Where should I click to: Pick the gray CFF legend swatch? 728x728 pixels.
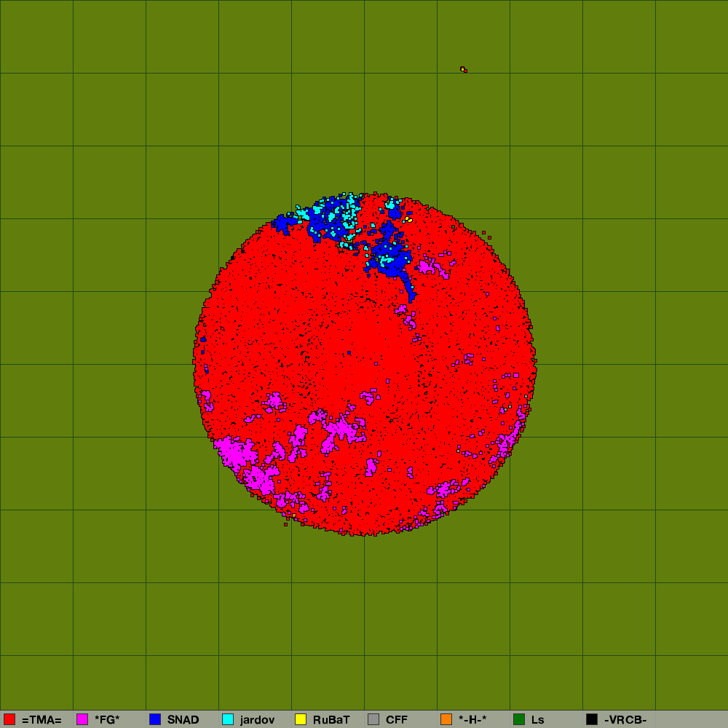click(x=373, y=719)
